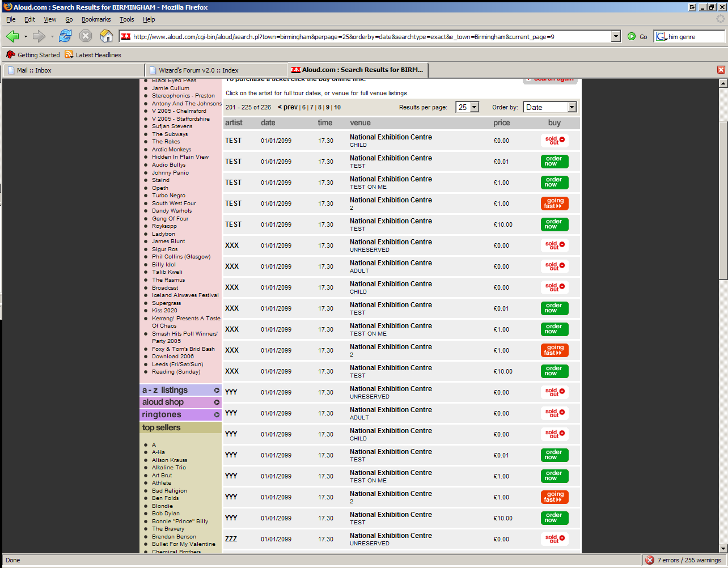Screen dimensions: 728x568
Task: Click order now for YYY £10.00 row
Action: click(x=555, y=518)
